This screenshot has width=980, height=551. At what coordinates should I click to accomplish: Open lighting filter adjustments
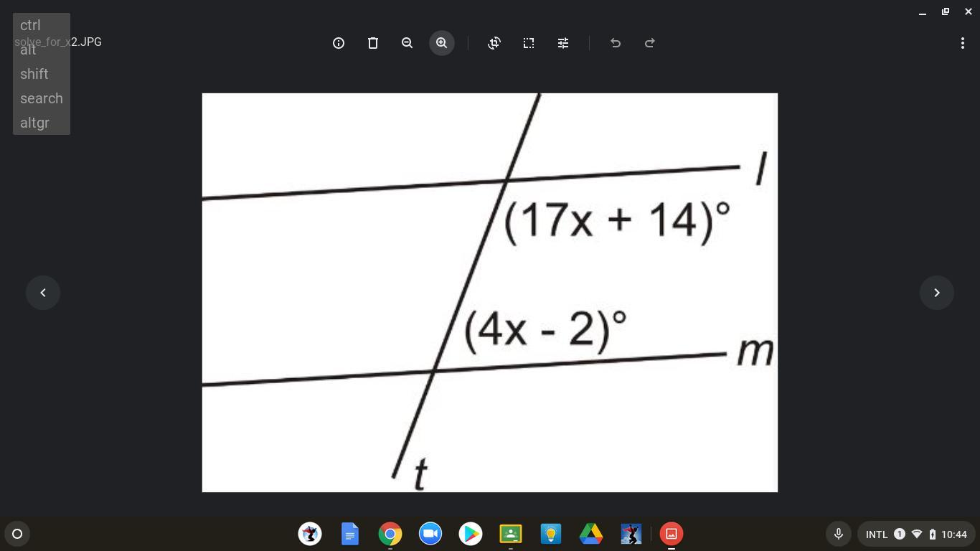click(563, 43)
